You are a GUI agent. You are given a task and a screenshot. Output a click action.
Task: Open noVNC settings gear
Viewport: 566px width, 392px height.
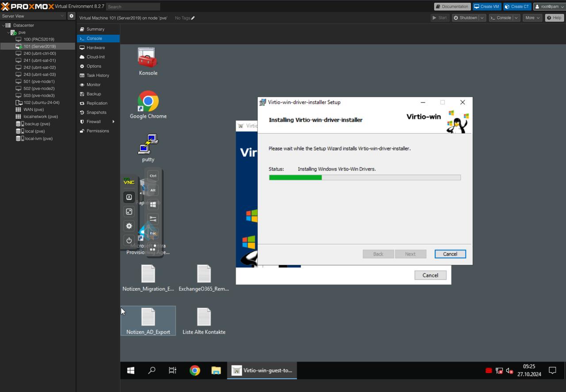[129, 226]
